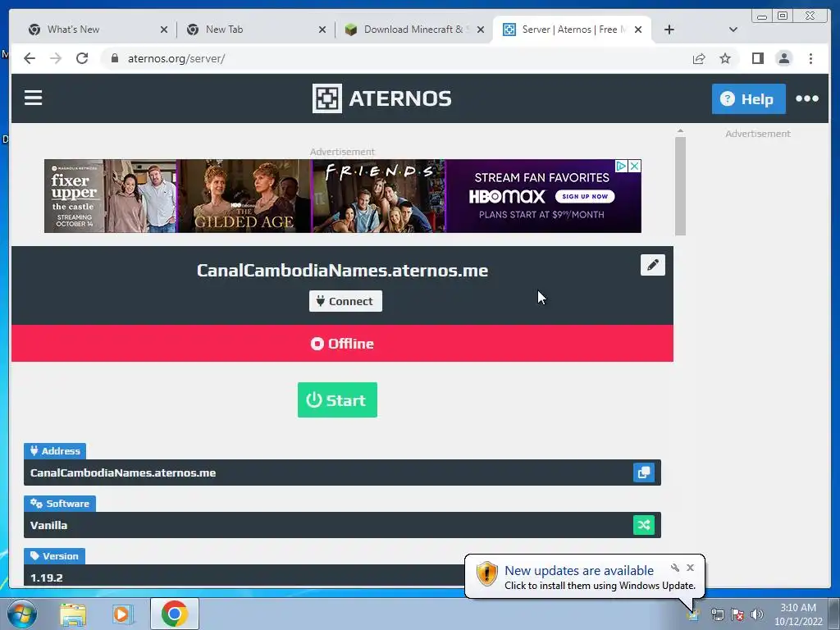Copy the server address with blue copy icon

pos(643,472)
